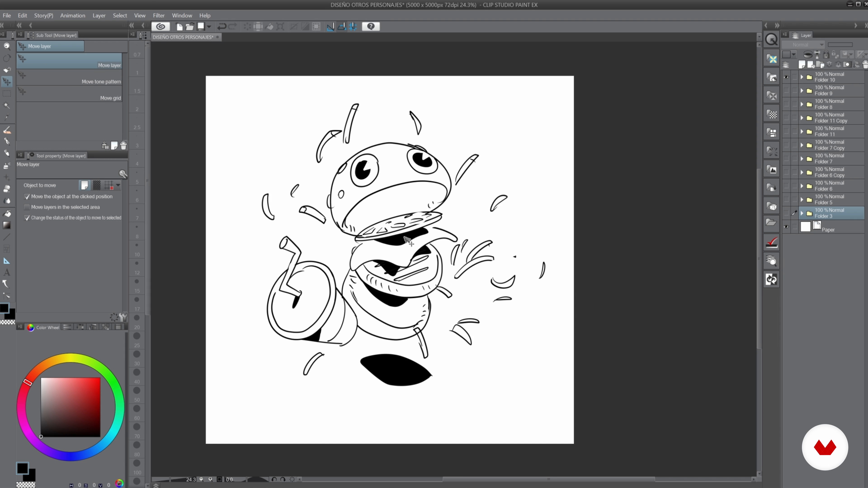Toggle snap to special ruler icon
The image size is (868, 488).
click(x=342, y=27)
